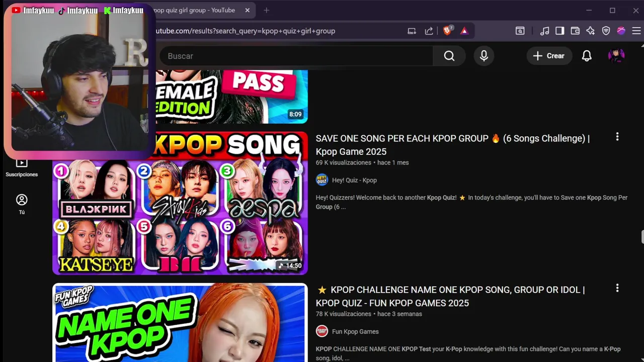Open SAVE ONE SONG PER EACH KPOP GROUP title

click(453, 145)
